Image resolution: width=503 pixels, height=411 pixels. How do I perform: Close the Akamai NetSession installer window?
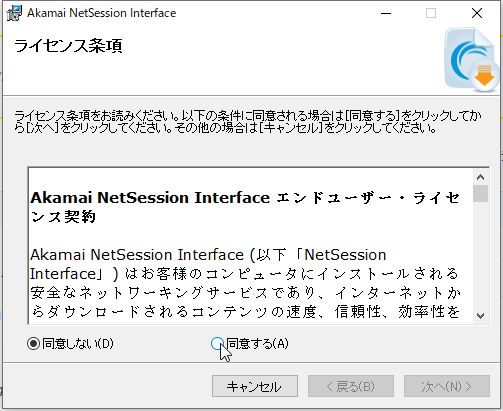(477, 13)
